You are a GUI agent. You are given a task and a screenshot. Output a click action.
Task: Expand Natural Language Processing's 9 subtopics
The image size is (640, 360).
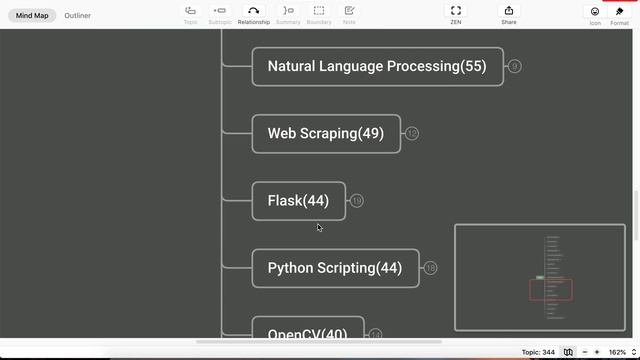(514, 66)
